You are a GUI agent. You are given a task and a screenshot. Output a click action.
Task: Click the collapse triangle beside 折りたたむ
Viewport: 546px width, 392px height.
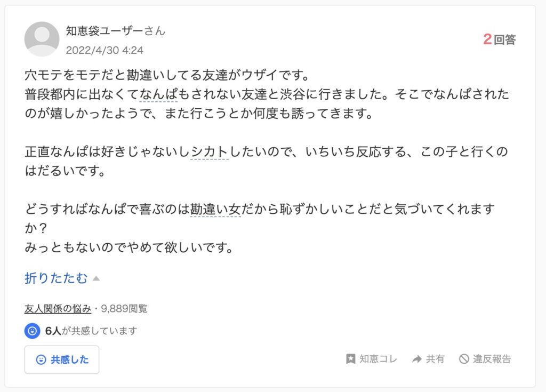(x=96, y=278)
